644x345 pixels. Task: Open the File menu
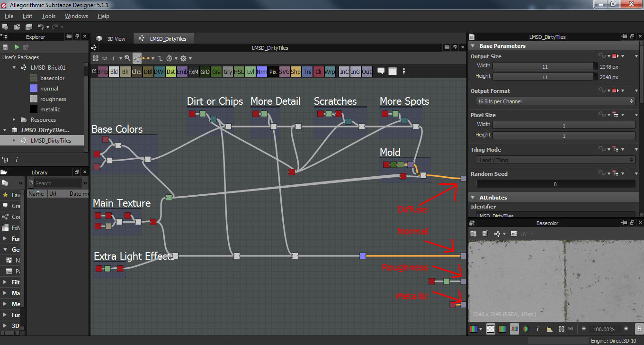(9, 16)
